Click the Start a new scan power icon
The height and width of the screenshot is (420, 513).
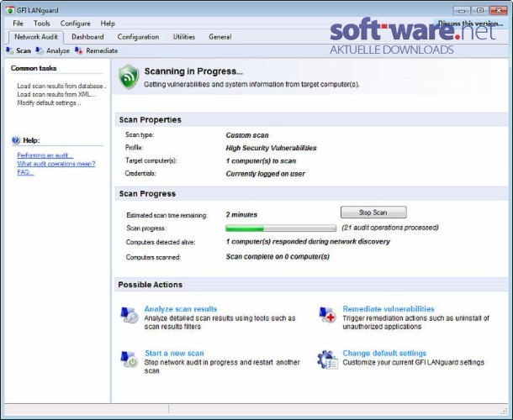(x=130, y=359)
